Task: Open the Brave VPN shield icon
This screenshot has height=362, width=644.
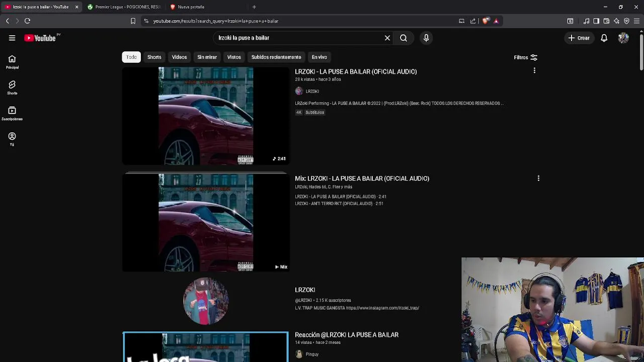Action: click(626, 21)
